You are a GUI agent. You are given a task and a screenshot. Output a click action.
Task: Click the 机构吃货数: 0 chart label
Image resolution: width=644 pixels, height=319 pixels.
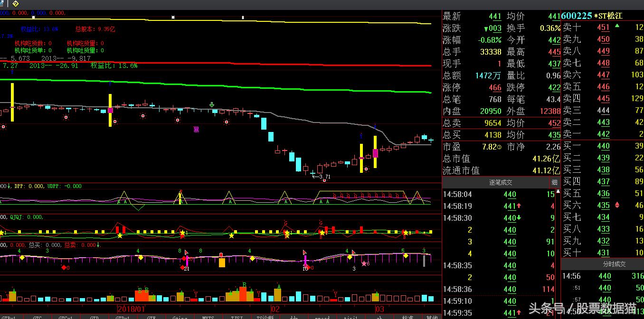[33, 43]
